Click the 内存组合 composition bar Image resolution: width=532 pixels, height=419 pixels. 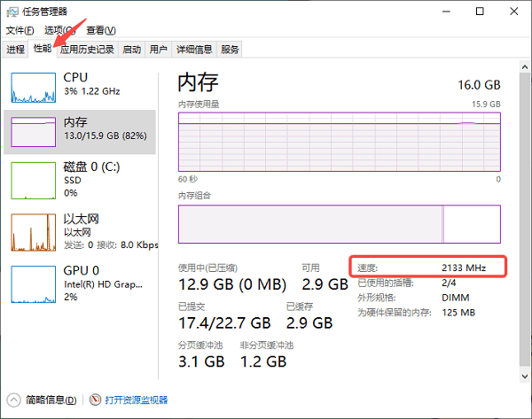[340, 224]
